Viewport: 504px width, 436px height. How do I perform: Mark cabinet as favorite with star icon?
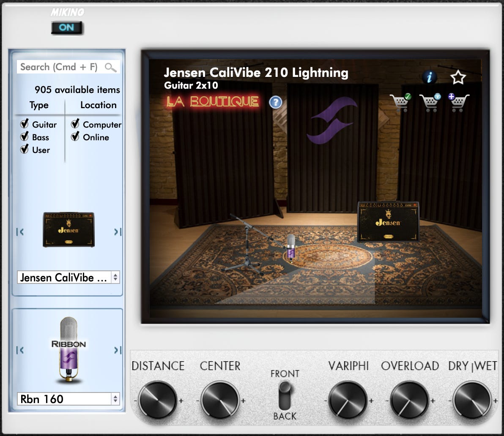point(458,77)
